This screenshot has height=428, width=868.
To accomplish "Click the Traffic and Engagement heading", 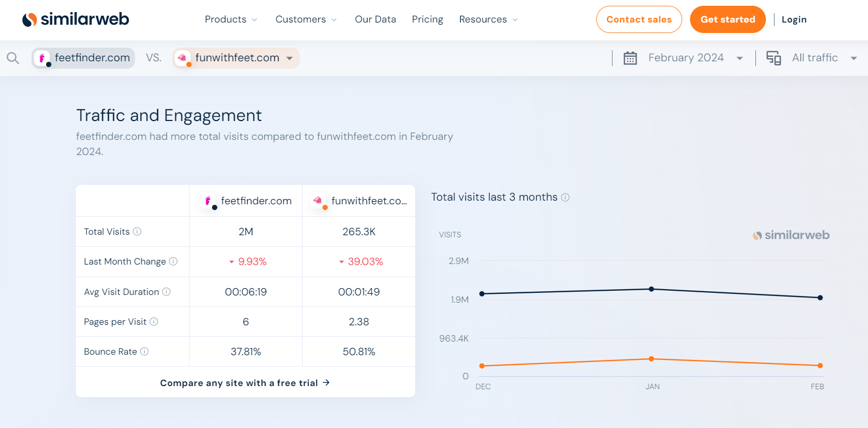I will tap(169, 115).
